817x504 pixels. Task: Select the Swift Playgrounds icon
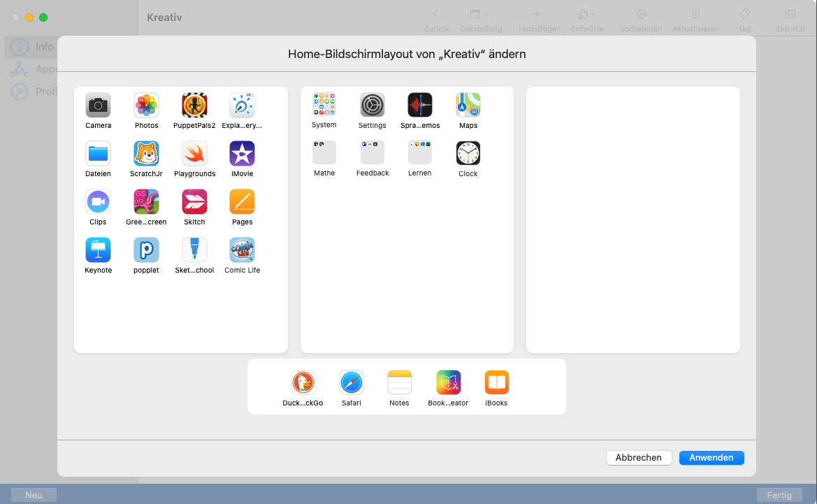click(x=194, y=154)
